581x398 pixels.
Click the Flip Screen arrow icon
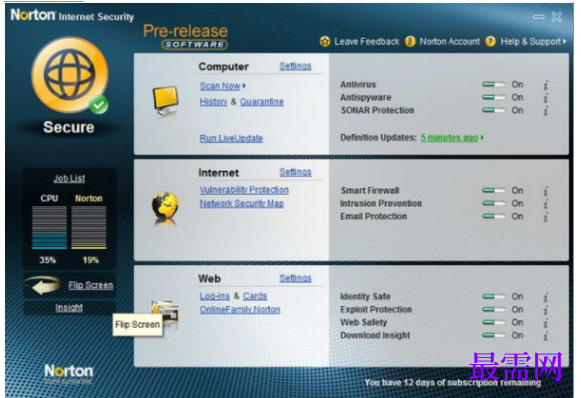pos(44,285)
